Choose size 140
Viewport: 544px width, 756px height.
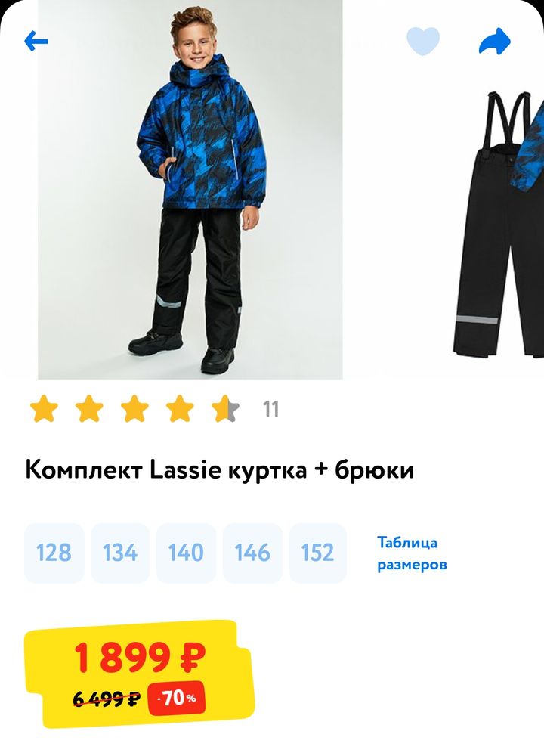pyautogui.click(x=186, y=553)
